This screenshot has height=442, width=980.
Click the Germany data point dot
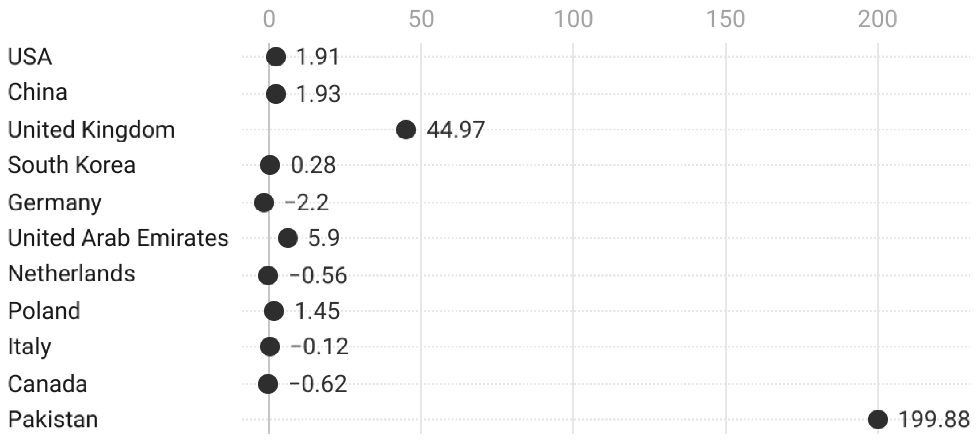(264, 202)
